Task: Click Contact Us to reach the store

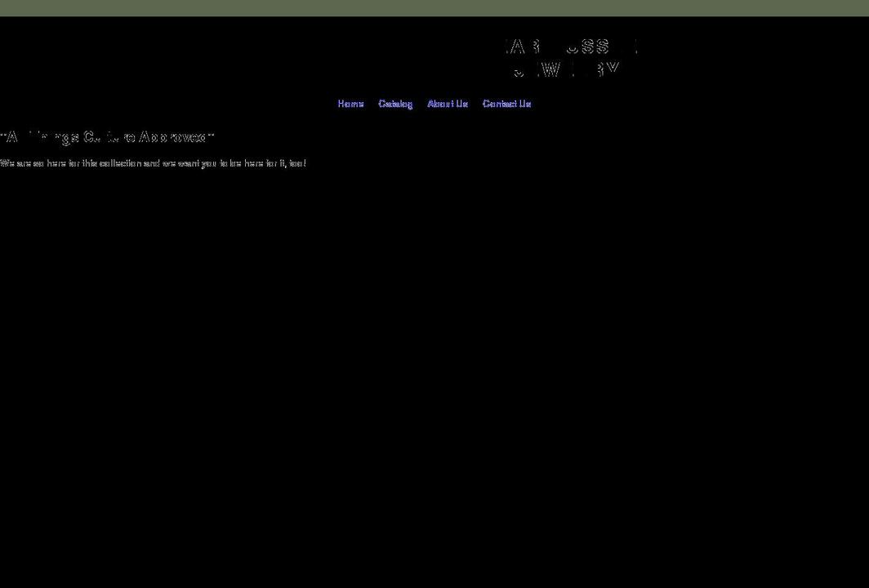Action: click(506, 104)
